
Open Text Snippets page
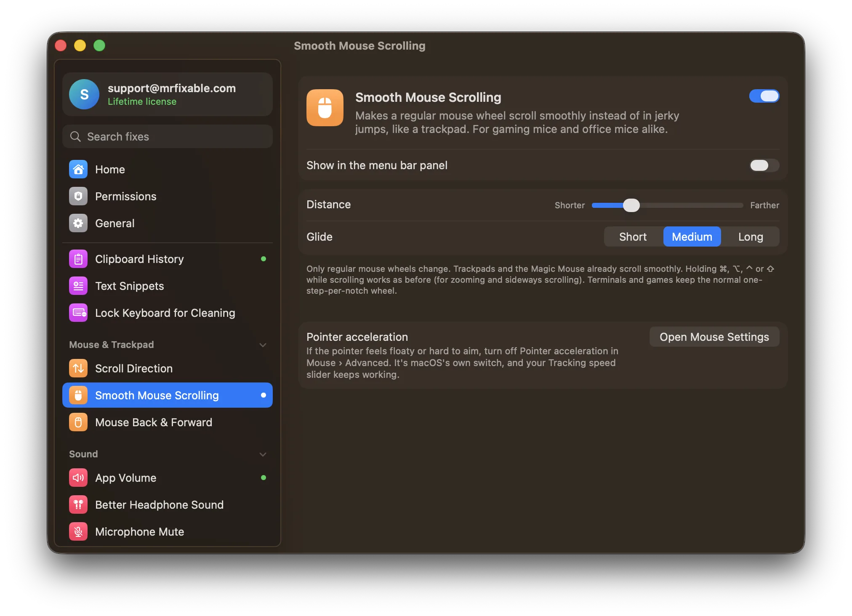point(168,286)
